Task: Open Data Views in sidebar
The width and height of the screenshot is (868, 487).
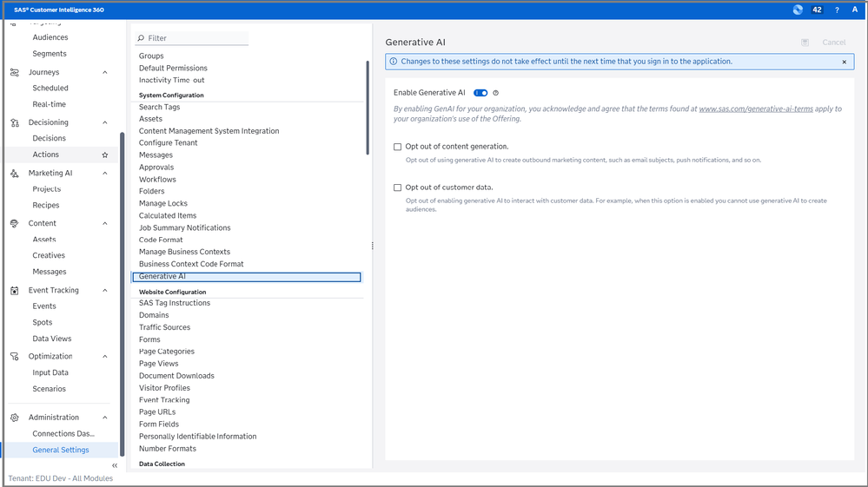Action: (x=52, y=339)
